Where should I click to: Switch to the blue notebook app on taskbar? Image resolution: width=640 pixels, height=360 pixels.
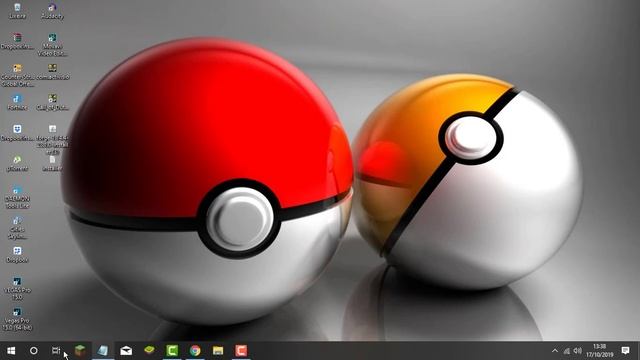(103, 351)
